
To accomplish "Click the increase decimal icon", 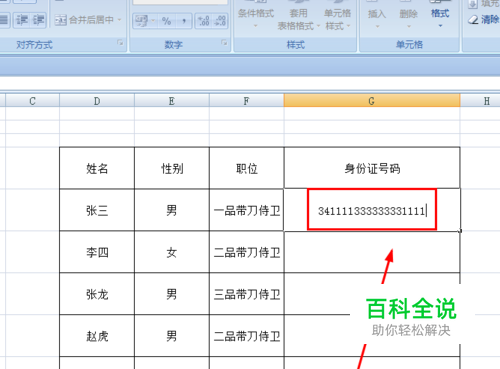I will point(204,21).
